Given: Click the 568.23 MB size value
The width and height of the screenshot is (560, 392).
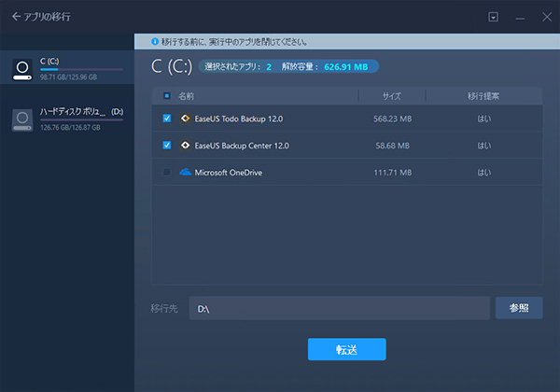Looking at the screenshot, I should (393, 119).
